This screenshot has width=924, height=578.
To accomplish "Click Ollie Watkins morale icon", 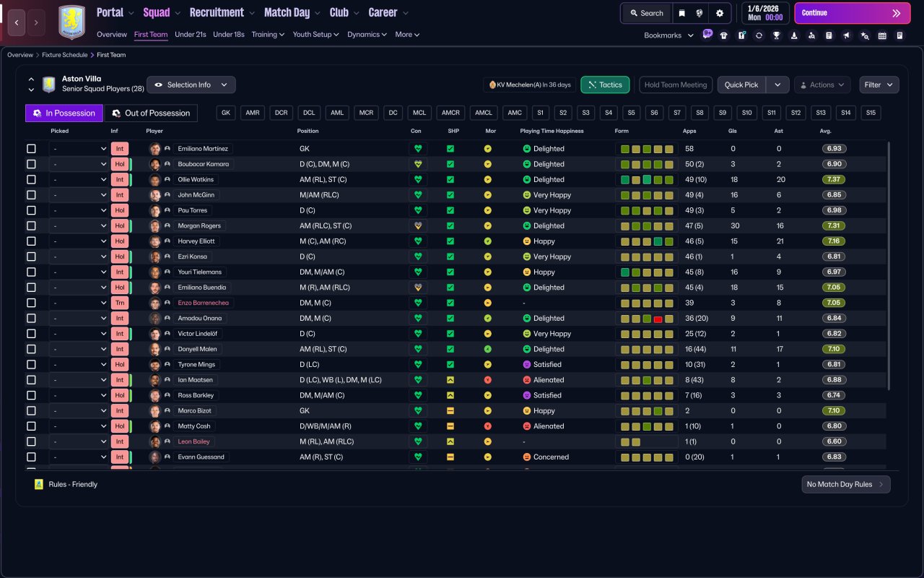I will pyautogui.click(x=487, y=180).
